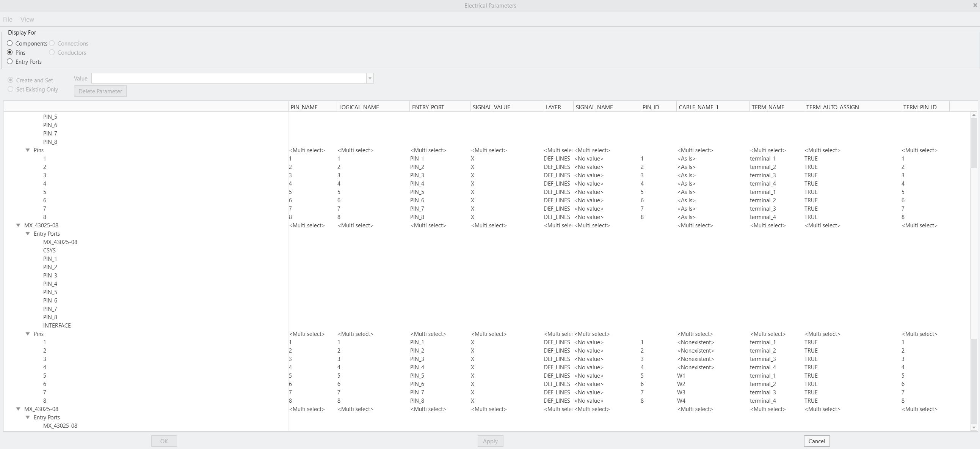980x449 pixels.
Task: Open the File menu
Action: (7, 19)
